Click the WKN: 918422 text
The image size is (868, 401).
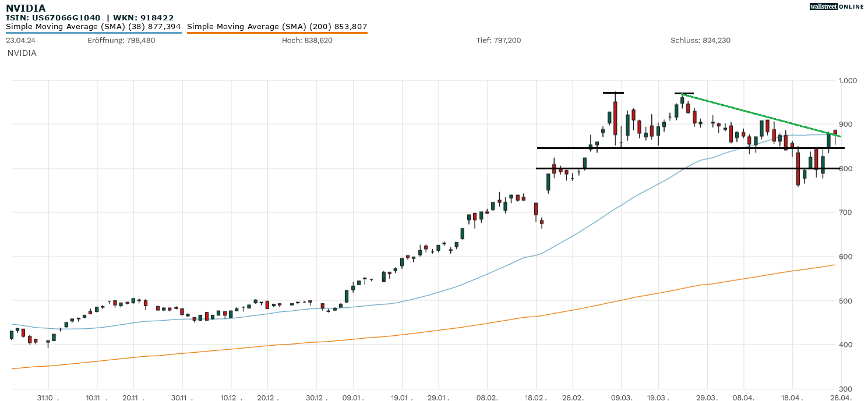click(142, 18)
